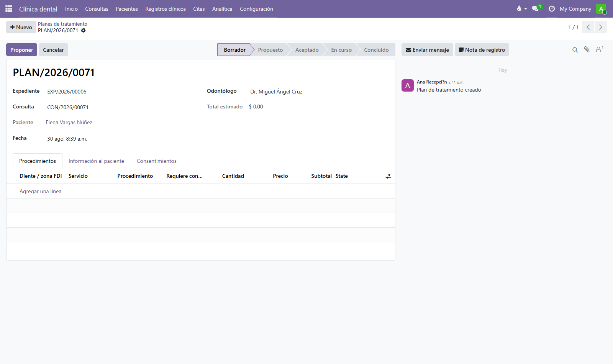Open the debug droplet icon menu
This screenshot has width=613, height=364.
(521, 8)
